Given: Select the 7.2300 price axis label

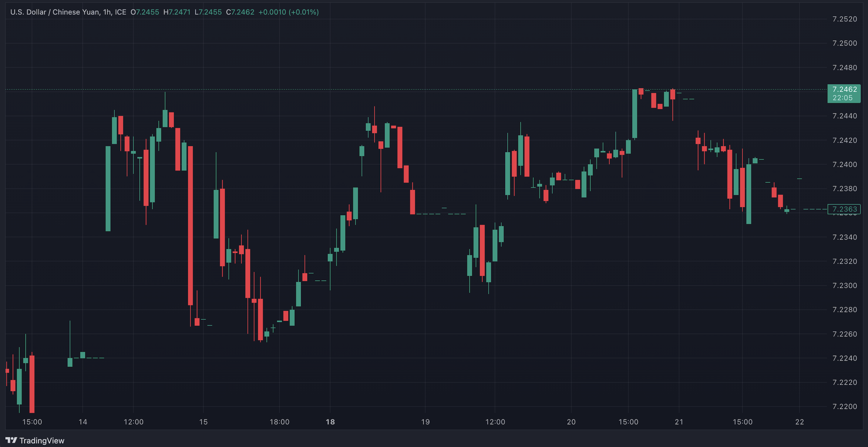Looking at the screenshot, I should 844,286.
